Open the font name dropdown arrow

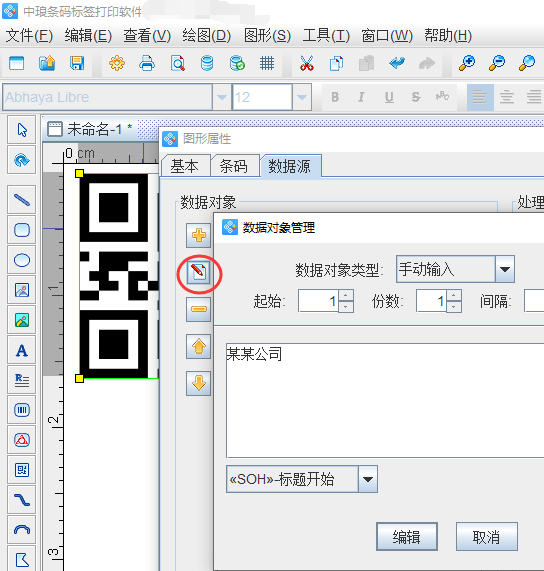click(222, 97)
